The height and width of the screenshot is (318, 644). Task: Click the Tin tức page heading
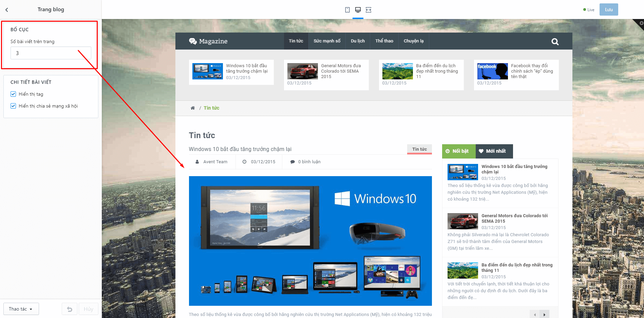[x=202, y=135]
